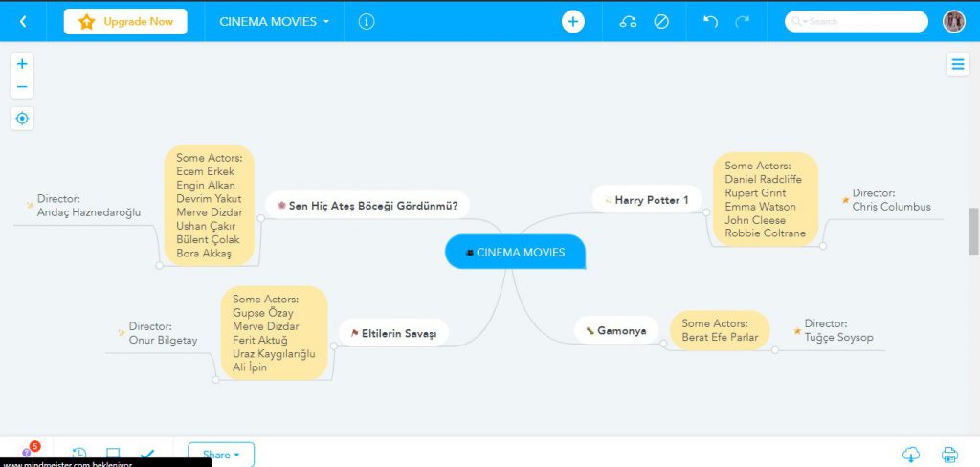Open the user profile avatar
The image size is (980, 467).
[x=953, y=21]
